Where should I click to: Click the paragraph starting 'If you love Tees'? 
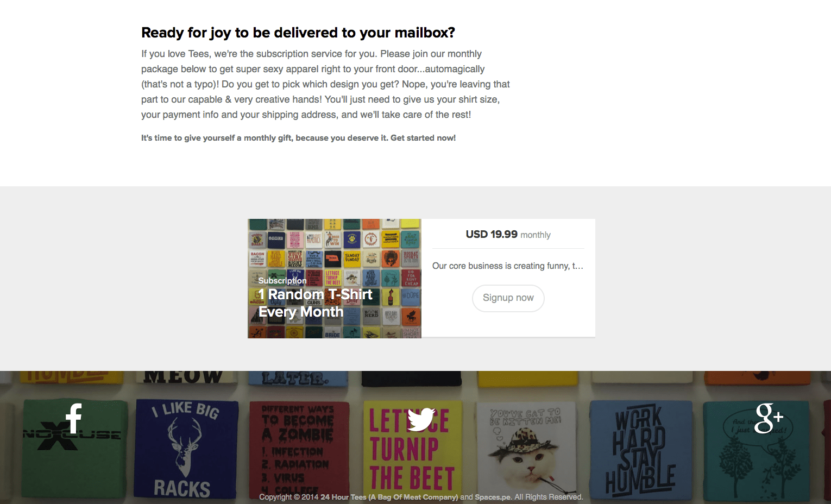tap(325, 84)
